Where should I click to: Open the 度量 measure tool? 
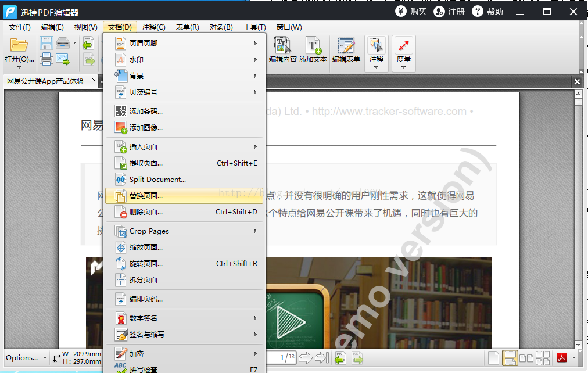(x=403, y=53)
